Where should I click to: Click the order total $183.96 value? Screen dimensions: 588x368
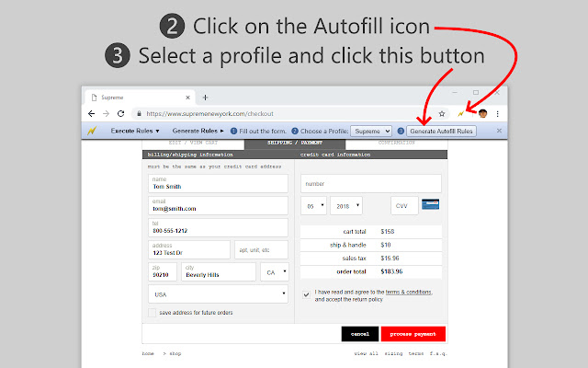click(x=391, y=271)
